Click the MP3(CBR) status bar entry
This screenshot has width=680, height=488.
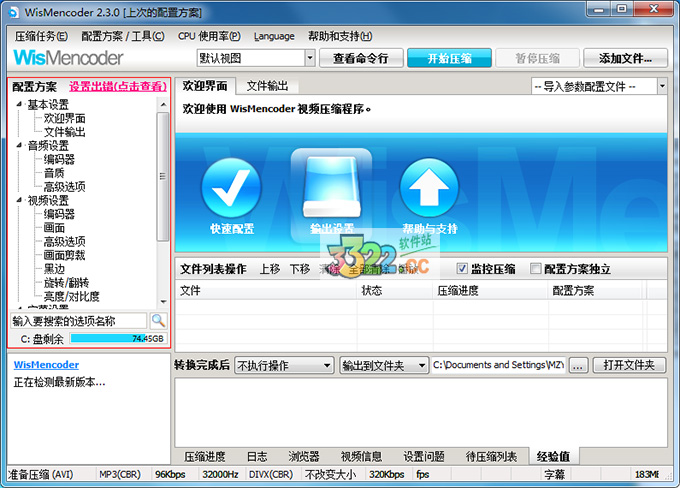tap(120, 475)
